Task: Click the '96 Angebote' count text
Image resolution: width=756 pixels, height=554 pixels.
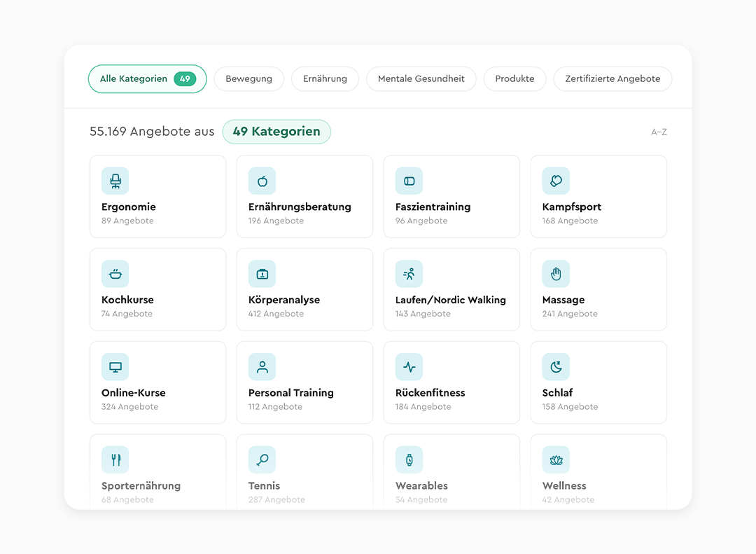Action: coord(421,221)
